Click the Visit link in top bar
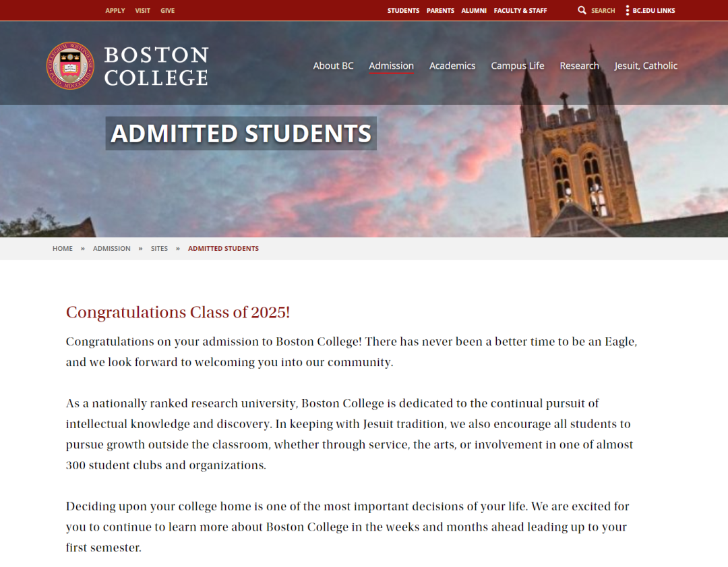The height and width of the screenshot is (567, 728). (x=142, y=10)
